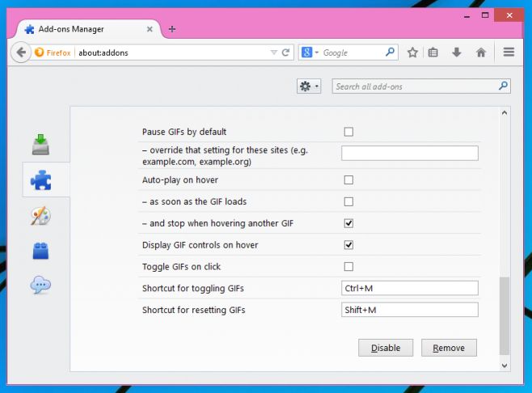Maximize the Firefox window

(x=485, y=15)
